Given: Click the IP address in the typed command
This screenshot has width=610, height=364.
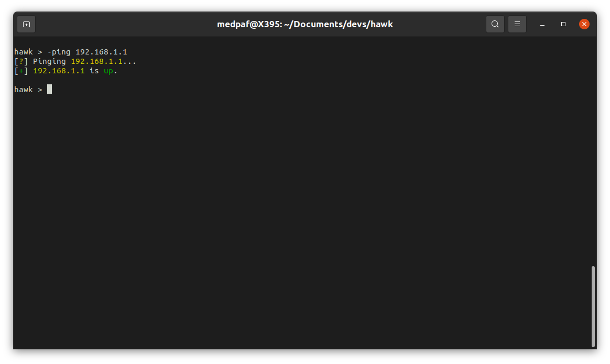Looking at the screenshot, I should point(101,52).
